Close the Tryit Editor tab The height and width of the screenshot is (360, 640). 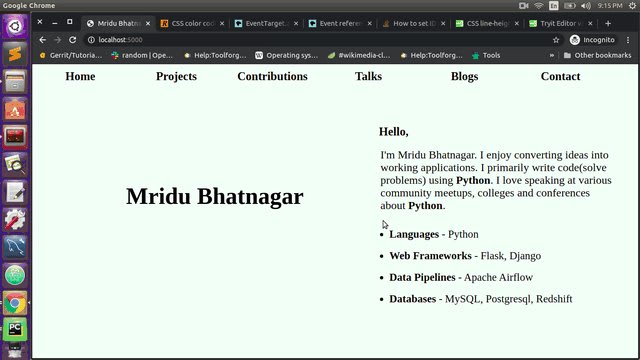tap(590, 23)
